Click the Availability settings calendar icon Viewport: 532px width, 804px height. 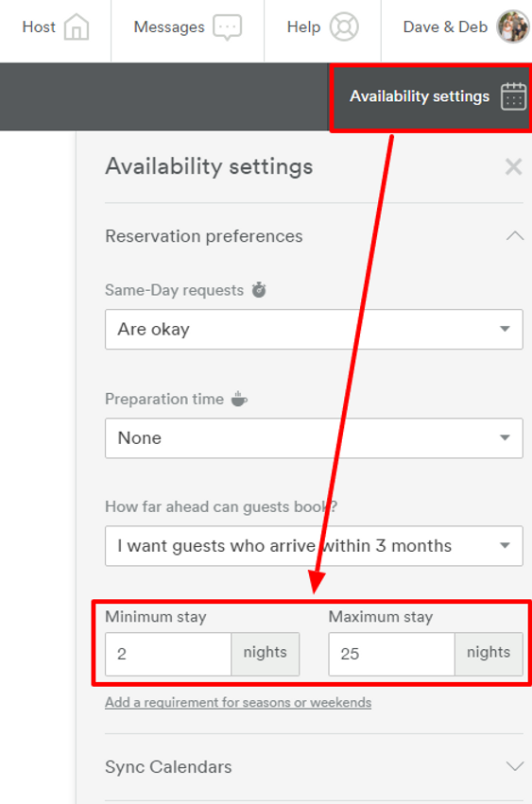(513, 96)
